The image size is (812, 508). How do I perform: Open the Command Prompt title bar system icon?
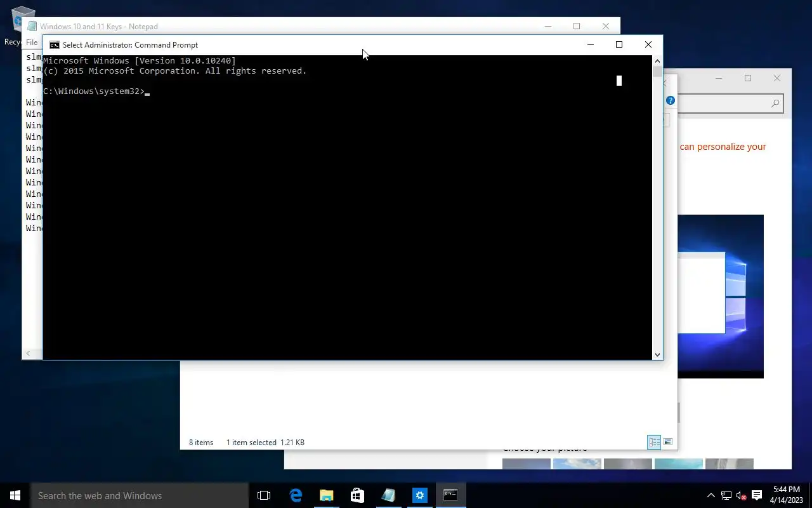coord(55,45)
